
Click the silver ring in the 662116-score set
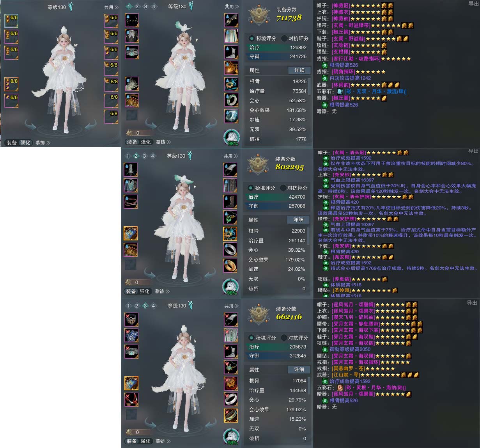click(x=231, y=399)
